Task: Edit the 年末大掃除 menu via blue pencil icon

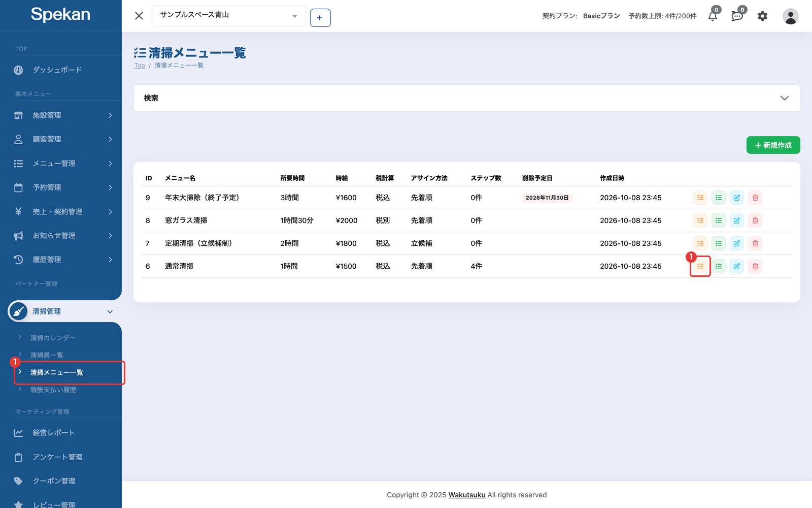Action: (x=737, y=198)
